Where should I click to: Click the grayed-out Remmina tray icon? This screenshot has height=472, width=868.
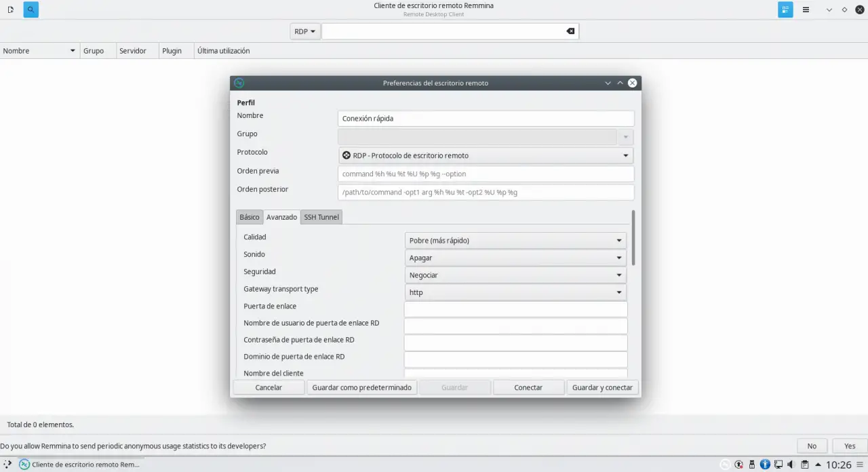tap(726, 465)
